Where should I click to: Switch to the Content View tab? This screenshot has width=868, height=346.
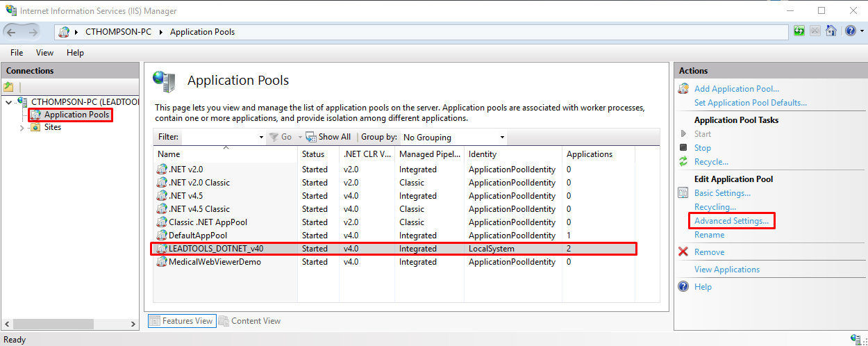point(250,321)
